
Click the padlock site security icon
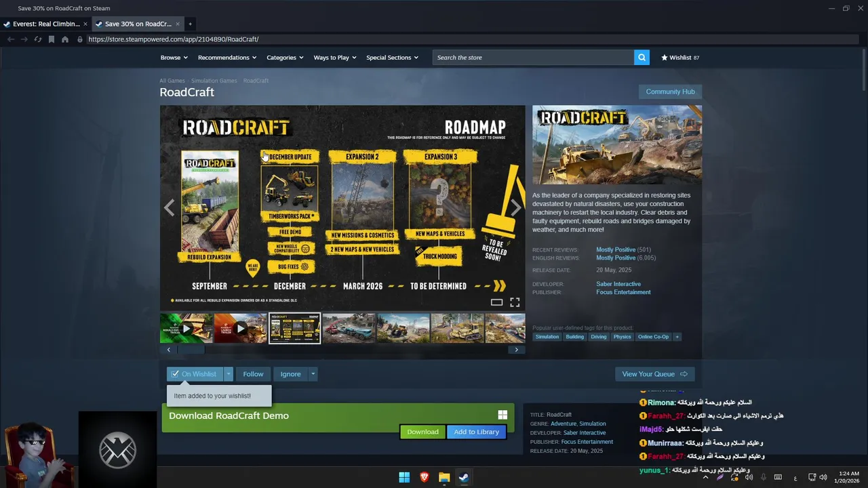(80, 39)
